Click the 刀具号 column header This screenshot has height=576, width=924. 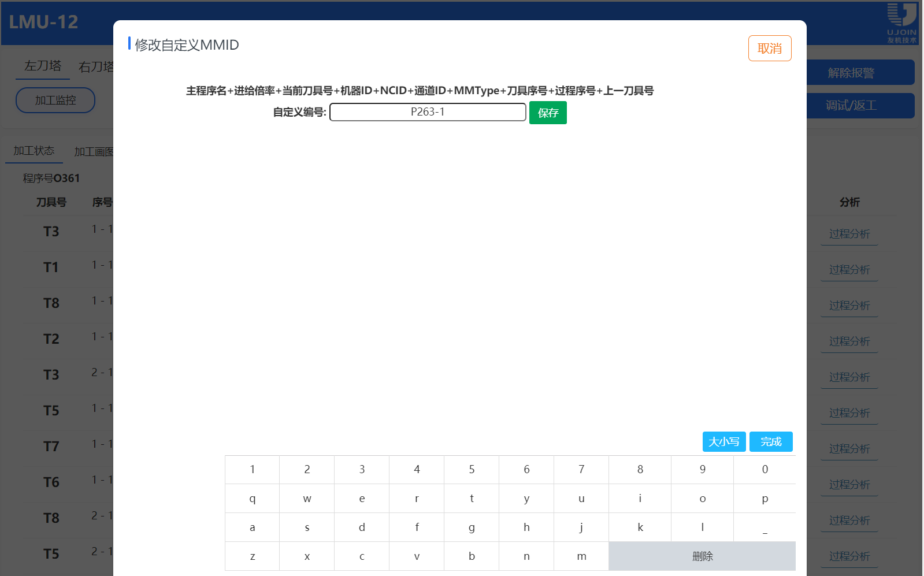click(x=51, y=202)
